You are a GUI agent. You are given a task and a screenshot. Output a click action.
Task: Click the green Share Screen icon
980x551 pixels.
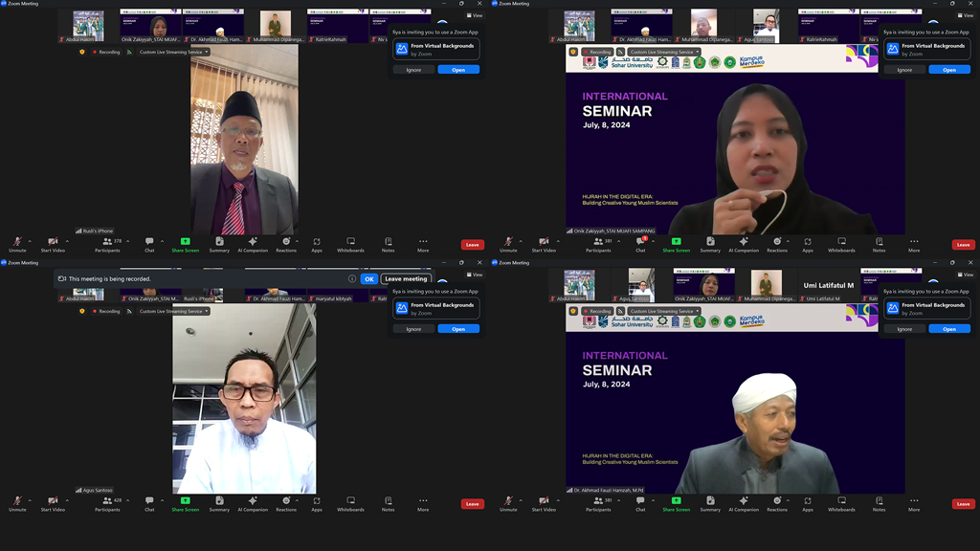[184, 239]
